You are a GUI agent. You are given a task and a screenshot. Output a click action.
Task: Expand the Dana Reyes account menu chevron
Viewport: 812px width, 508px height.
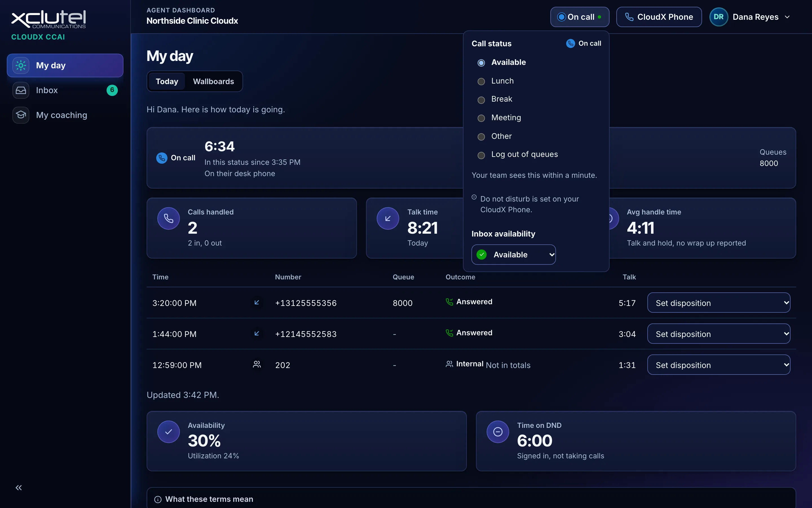click(787, 17)
